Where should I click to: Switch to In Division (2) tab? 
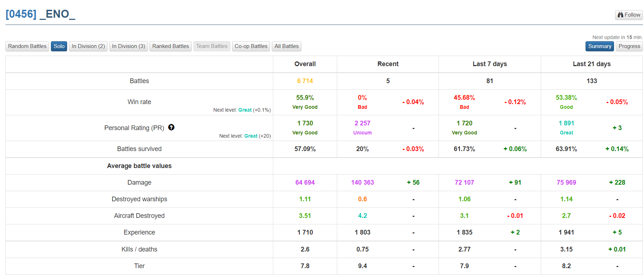88,46
